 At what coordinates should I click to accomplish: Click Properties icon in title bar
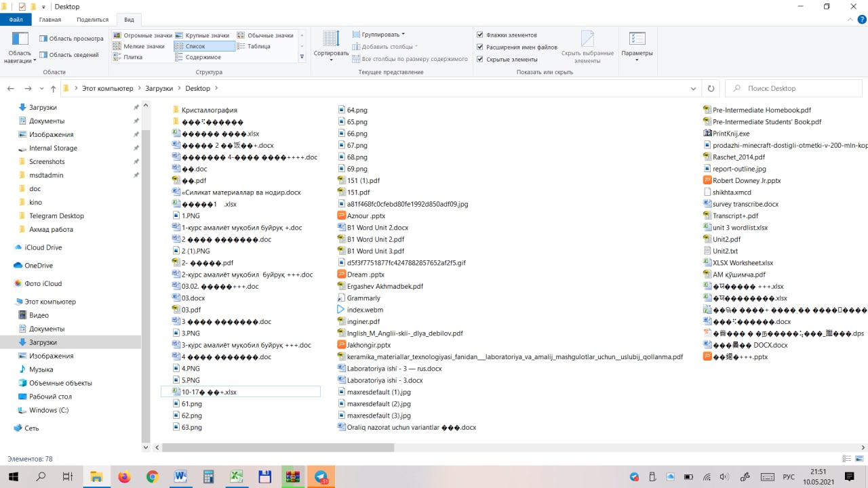[22, 7]
